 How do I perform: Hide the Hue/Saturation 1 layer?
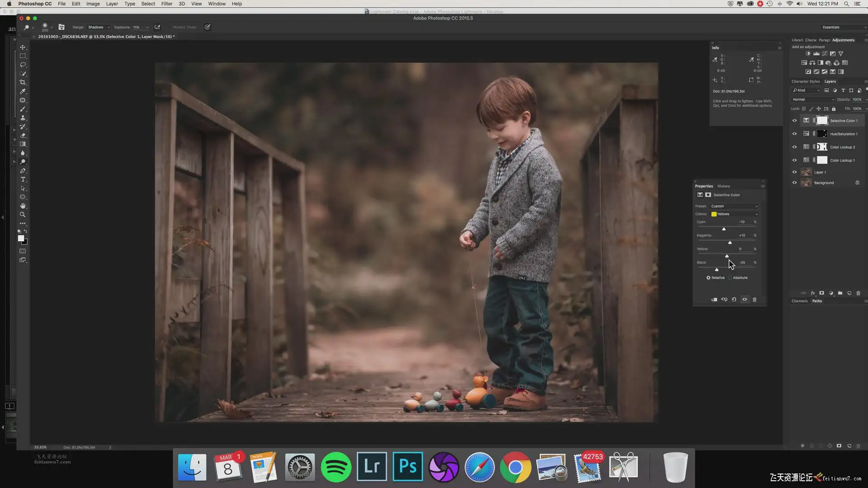click(794, 134)
